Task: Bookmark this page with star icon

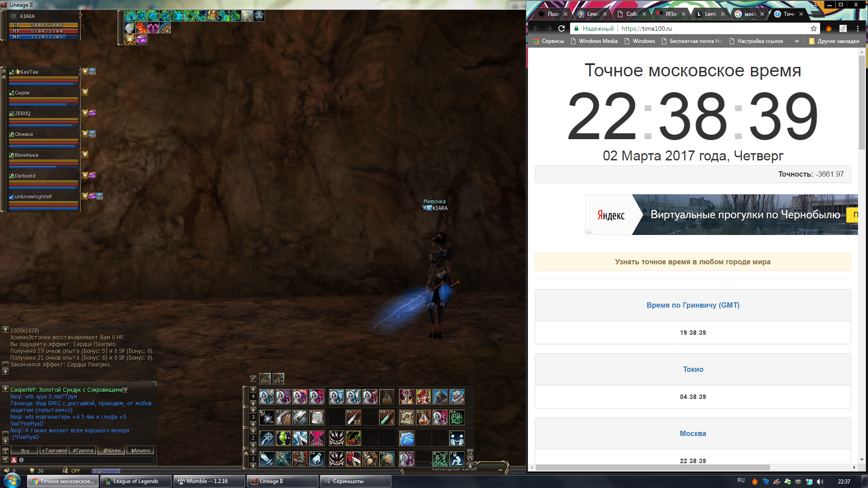Action: (814, 28)
